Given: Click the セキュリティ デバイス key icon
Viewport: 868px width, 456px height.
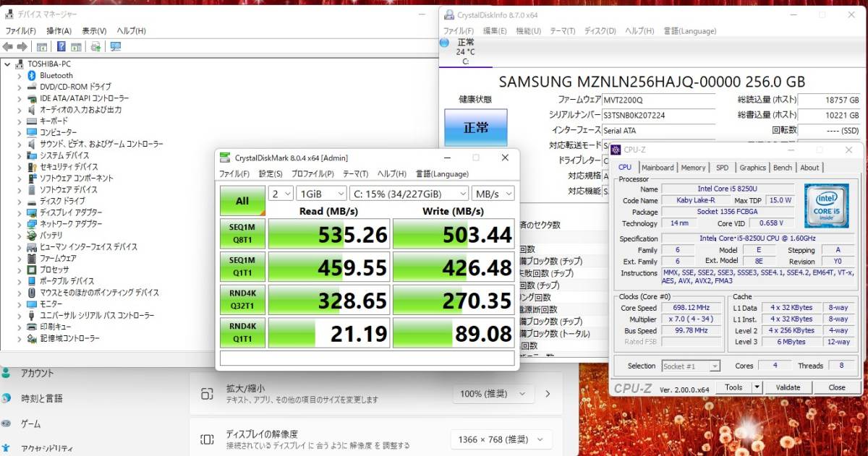Looking at the screenshot, I should tap(32, 167).
